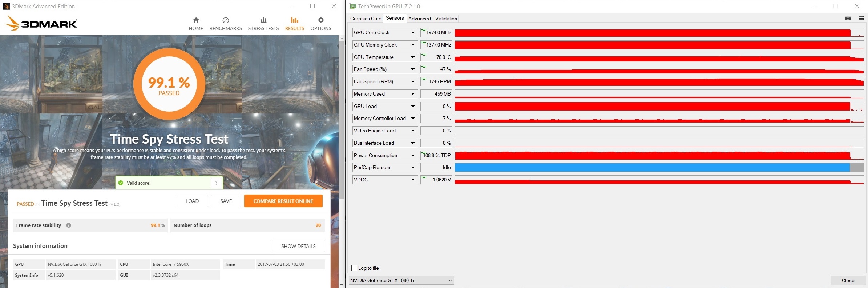Screen dimensions: 868x288
Task: Click the Frame rate stability 99.1 % value
Action: coord(158,225)
